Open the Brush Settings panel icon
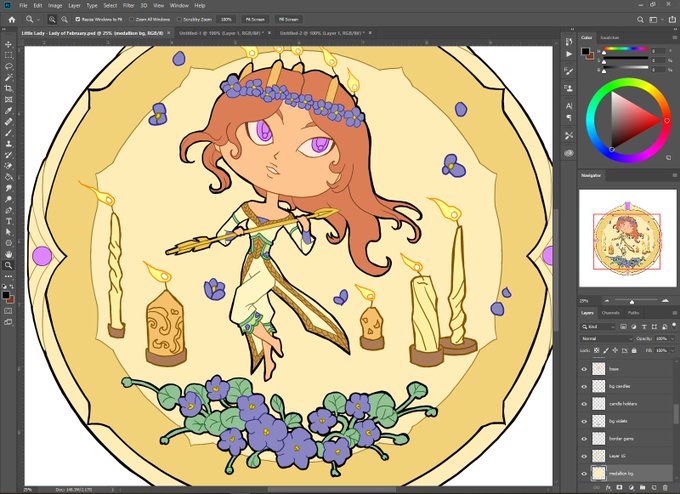 [x=569, y=72]
